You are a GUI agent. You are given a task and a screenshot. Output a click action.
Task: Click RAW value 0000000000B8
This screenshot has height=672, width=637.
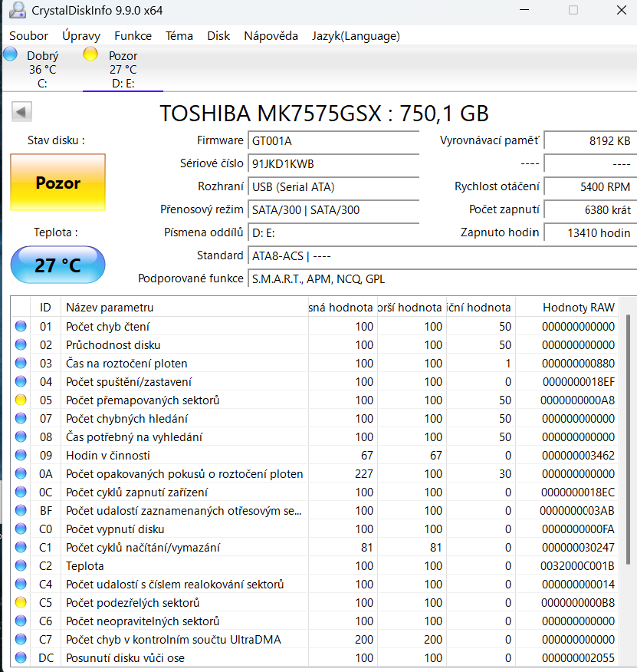[x=577, y=602]
